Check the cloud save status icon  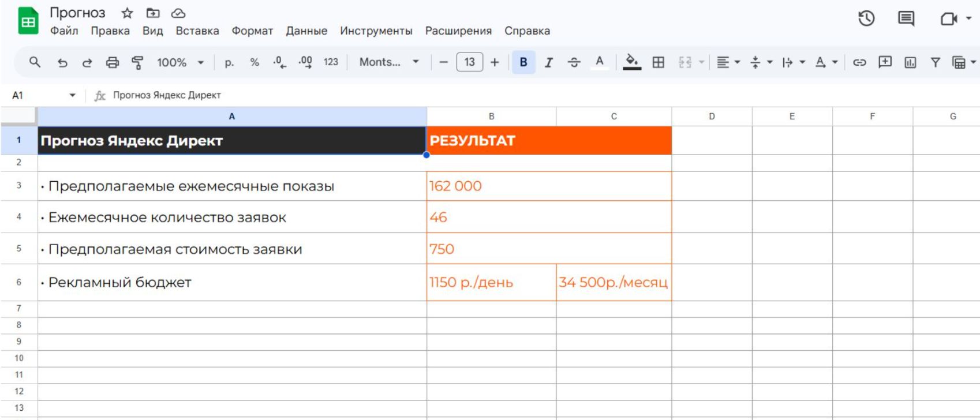(x=178, y=13)
